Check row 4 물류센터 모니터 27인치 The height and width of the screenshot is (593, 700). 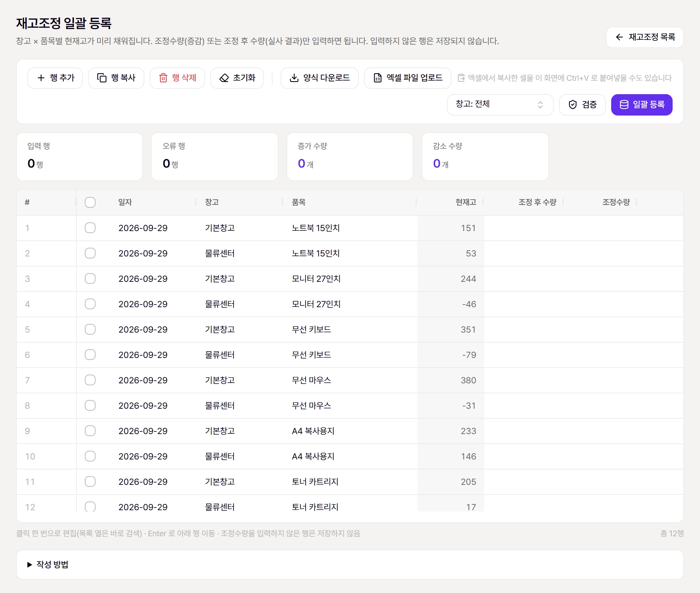point(90,304)
